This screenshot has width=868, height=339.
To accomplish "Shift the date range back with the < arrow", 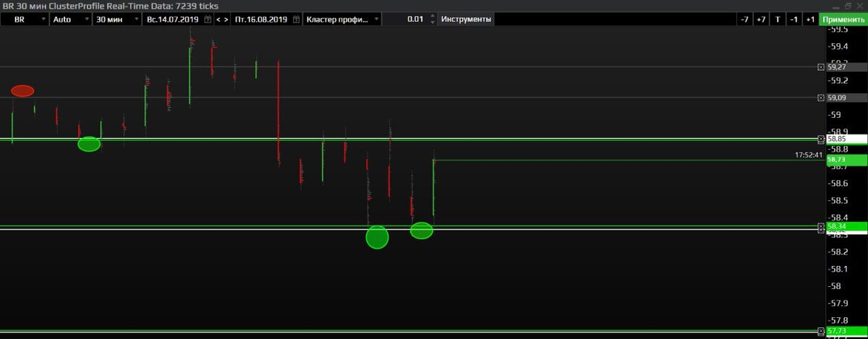I will (x=218, y=19).
